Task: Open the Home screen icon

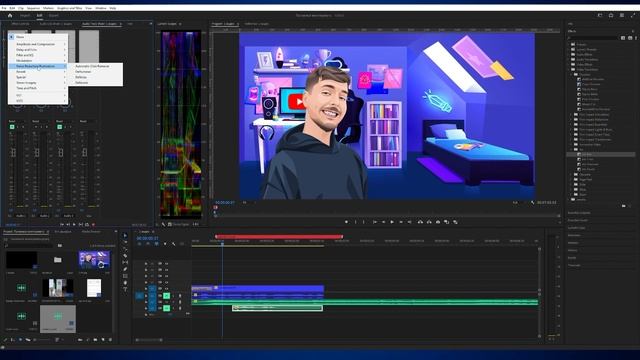Action: (10, 16)
